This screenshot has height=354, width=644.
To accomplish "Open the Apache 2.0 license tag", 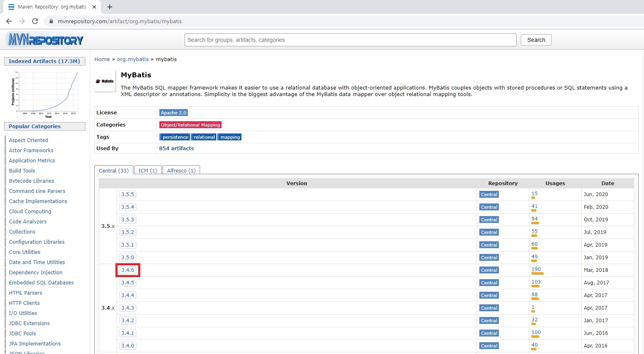I will pos(174,113).
